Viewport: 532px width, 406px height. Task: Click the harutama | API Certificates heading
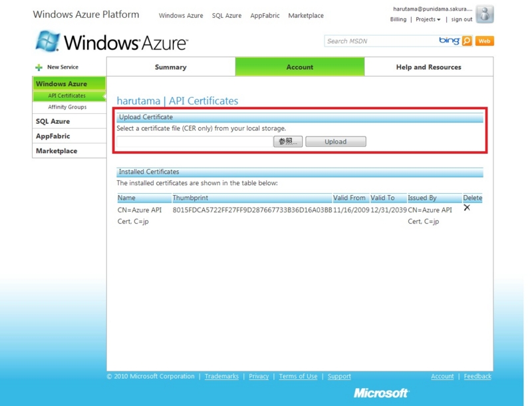pos(178,101)
